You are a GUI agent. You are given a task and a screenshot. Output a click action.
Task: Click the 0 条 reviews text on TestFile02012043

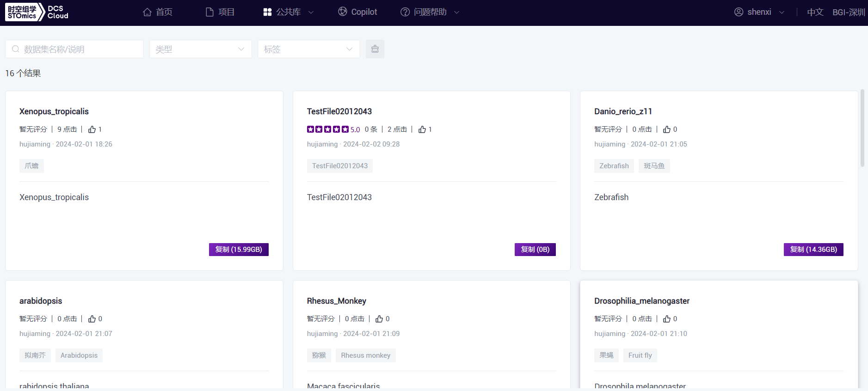pos(371,129)
